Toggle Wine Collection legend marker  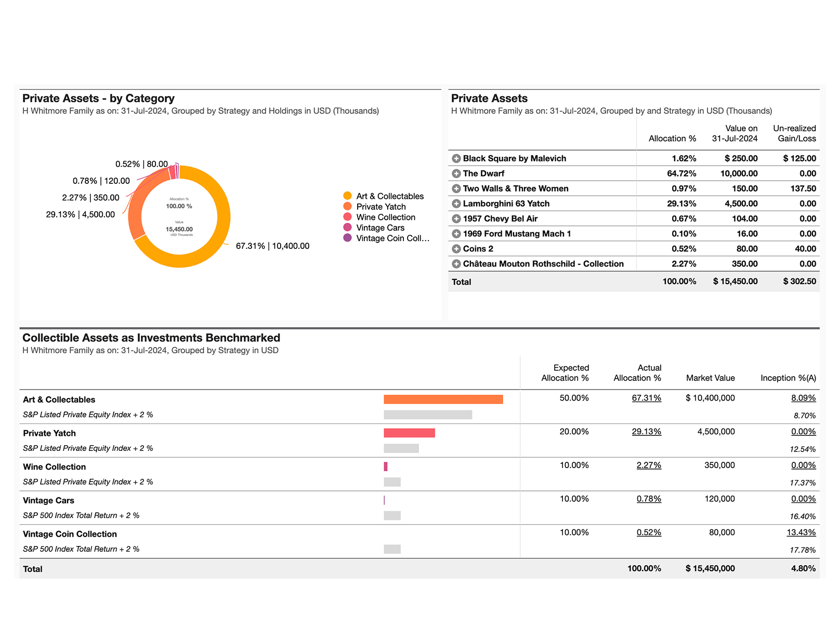coord(348,217)
